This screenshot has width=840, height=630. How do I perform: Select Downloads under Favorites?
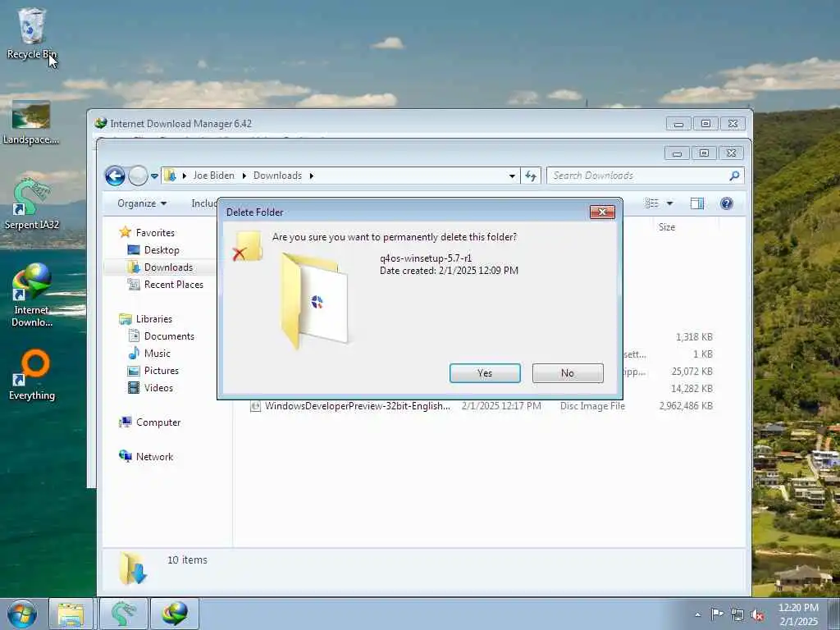pos(168,267)
